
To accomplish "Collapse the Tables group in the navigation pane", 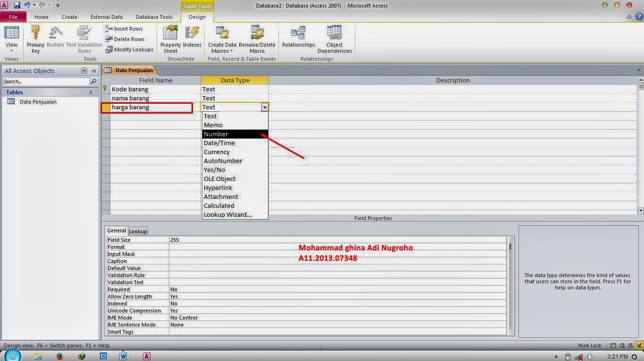I will 91,92.
